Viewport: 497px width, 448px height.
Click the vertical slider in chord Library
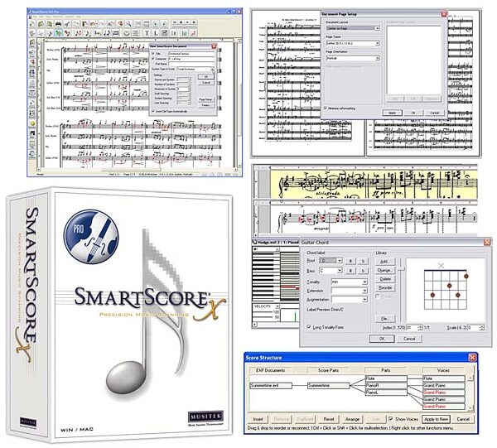(401, 270)
